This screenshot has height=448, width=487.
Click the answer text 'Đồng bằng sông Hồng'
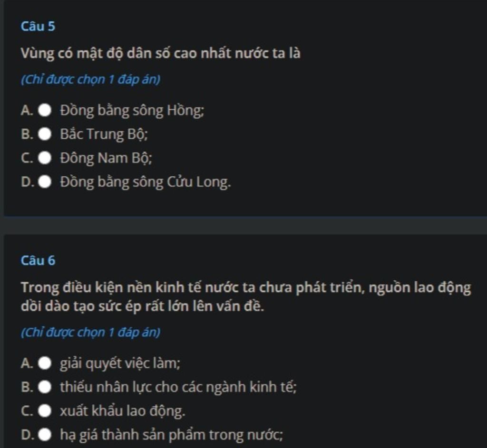132,111
